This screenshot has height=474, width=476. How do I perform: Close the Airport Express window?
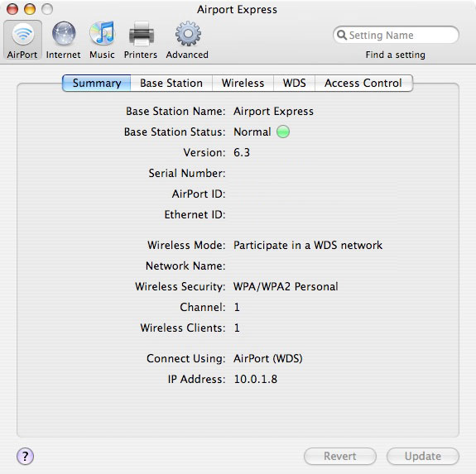12,9
